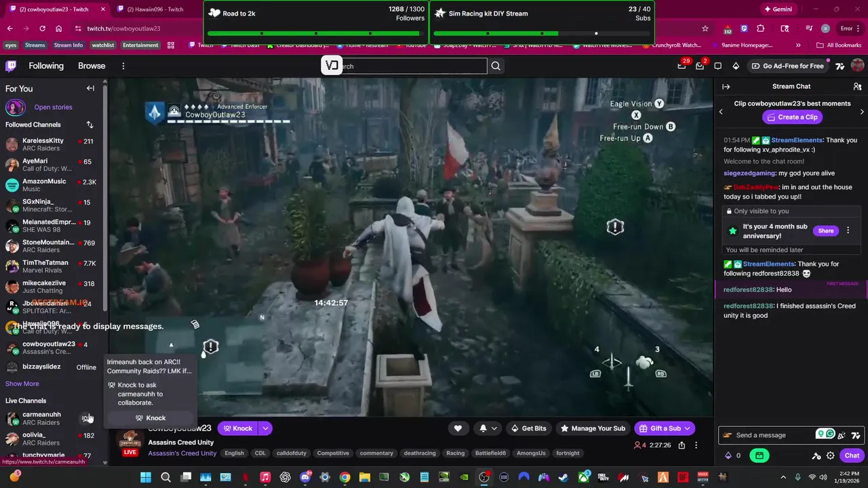Screen dimensions: 868x488
Task: Open Discord from the taskbar
Action: click(x=305, y=477)
